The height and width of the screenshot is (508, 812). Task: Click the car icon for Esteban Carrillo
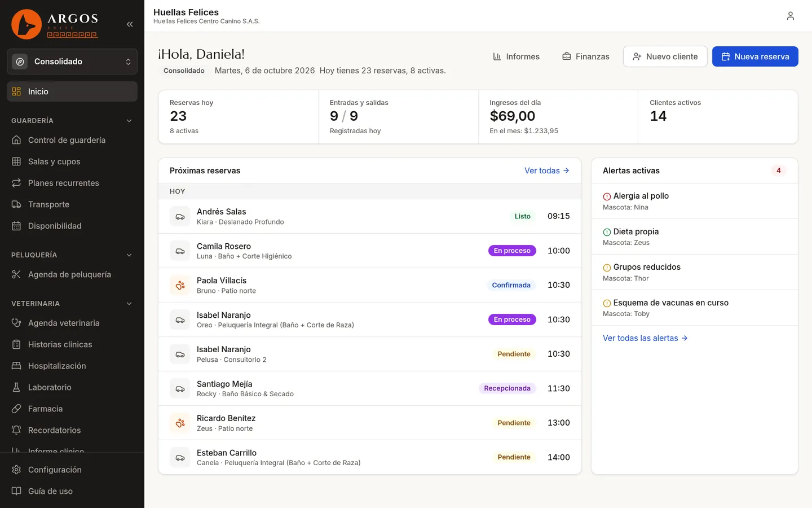tap(180, 457)
